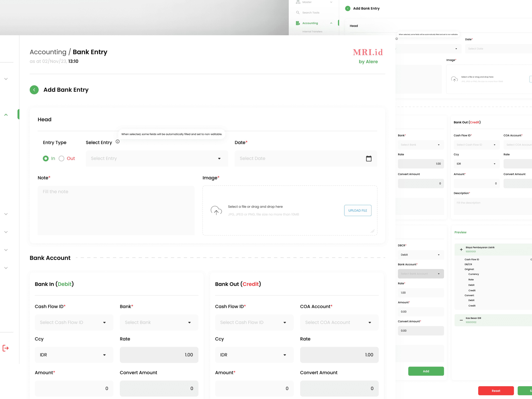Screen dimensions: 532x399
Task: Click the Search Tools magnifier icon
Action: coord(298,12)
